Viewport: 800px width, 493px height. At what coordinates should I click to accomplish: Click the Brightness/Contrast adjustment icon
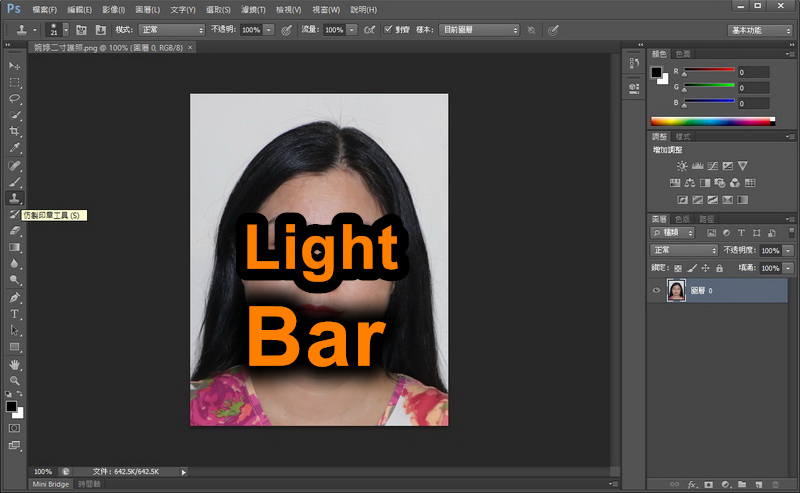coord(682,166)
